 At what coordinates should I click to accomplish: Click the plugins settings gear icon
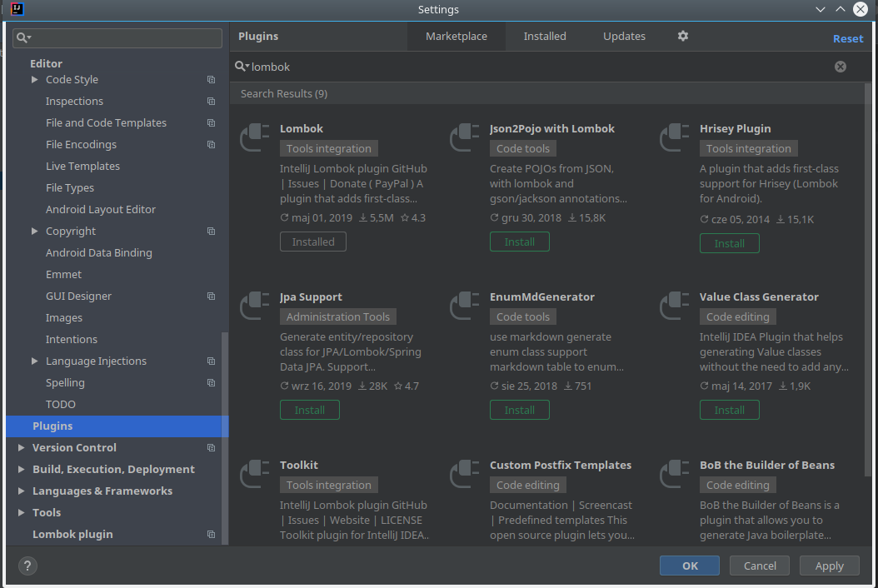click(682, 36)
